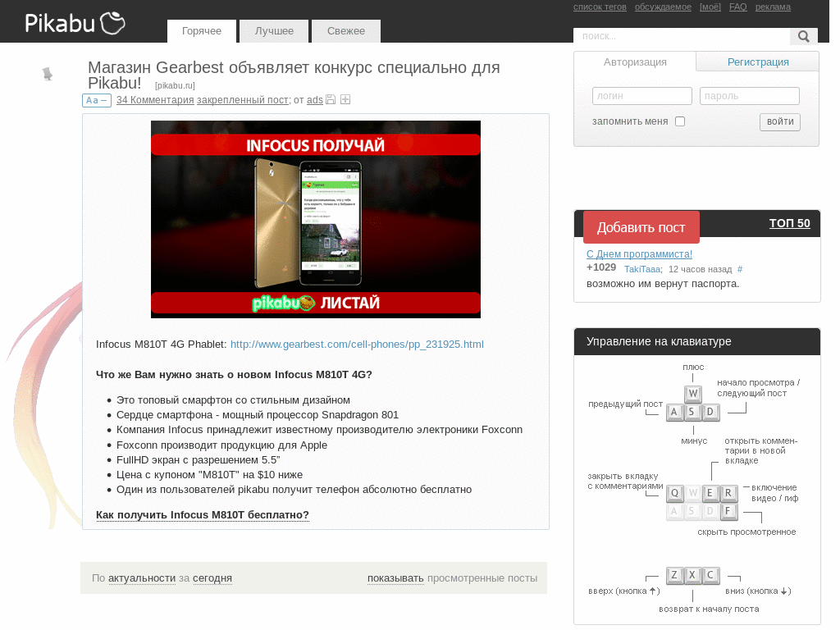The height and width of the screenshot is (630, 840).
Task: Click the X key icon for возврат к началу
Action: point(692,575)
